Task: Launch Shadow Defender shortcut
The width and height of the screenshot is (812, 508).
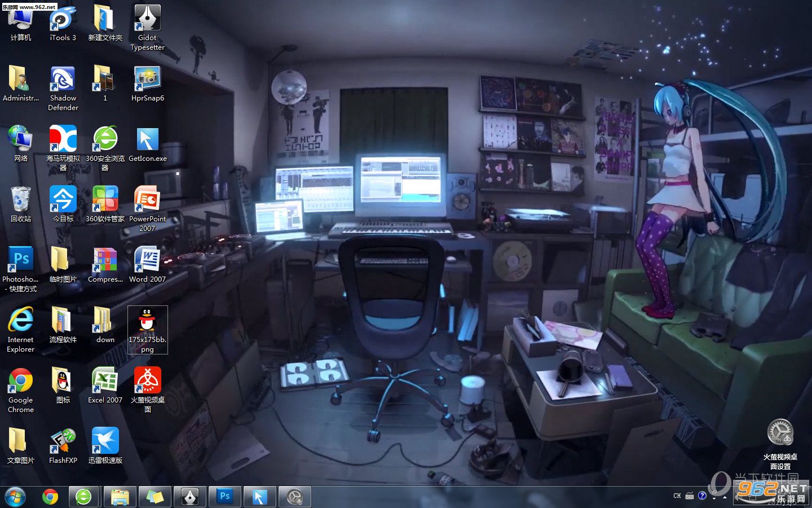Action: tap(63, 89)
